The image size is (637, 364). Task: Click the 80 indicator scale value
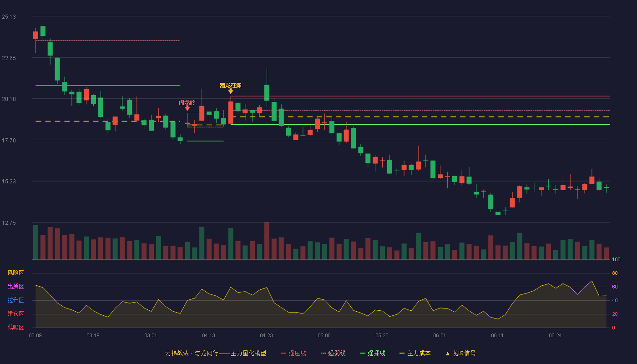615,273
